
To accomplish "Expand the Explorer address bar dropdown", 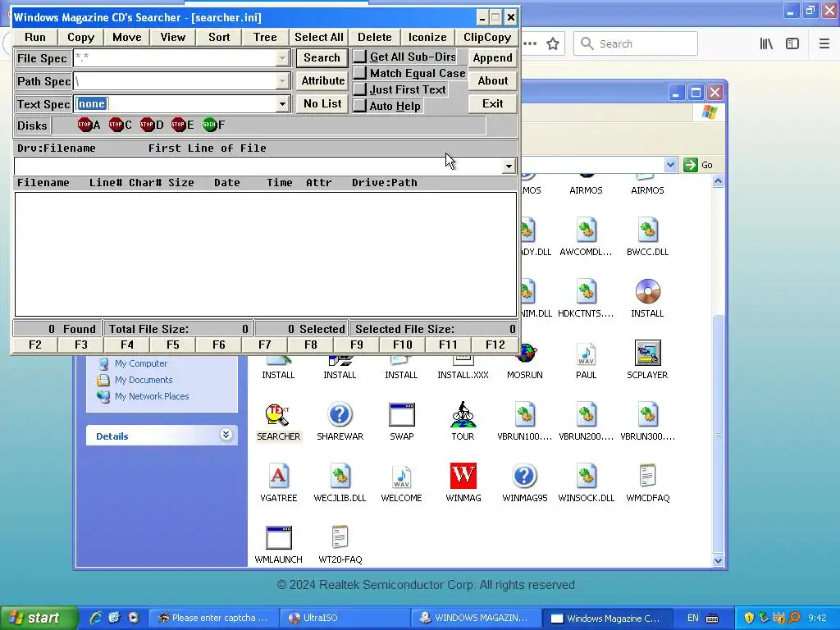I will pos(670,165).
